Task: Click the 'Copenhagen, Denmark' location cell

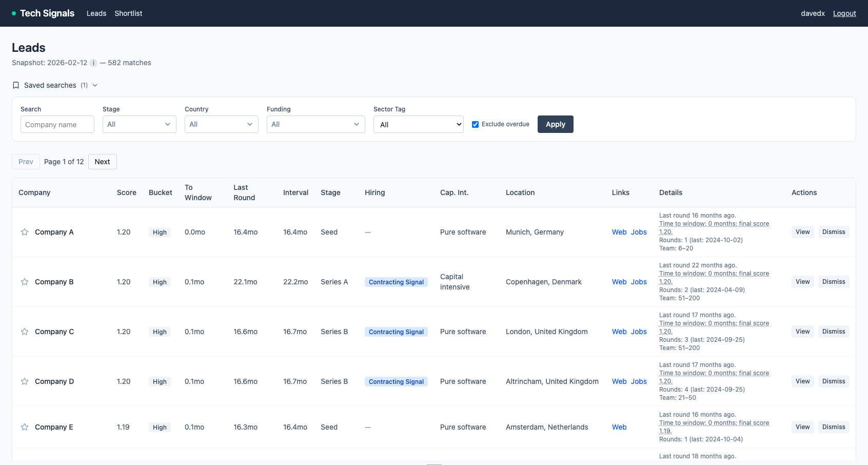Action: 544,282
